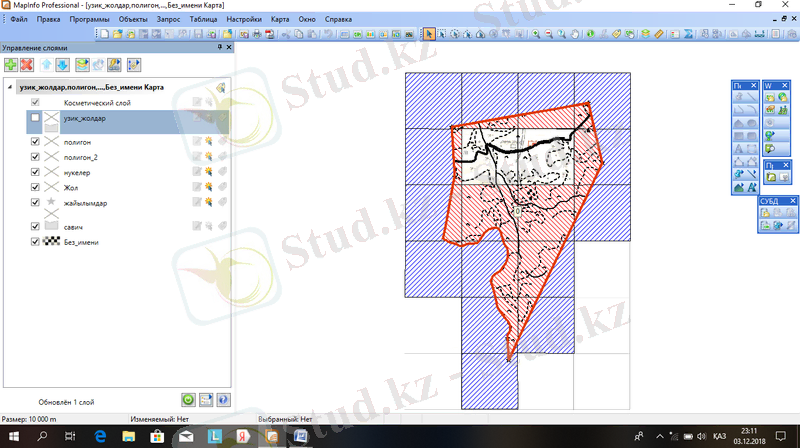Select the нукелер layer in list
The height and width of the screenshot is (448, 800).
78,172
